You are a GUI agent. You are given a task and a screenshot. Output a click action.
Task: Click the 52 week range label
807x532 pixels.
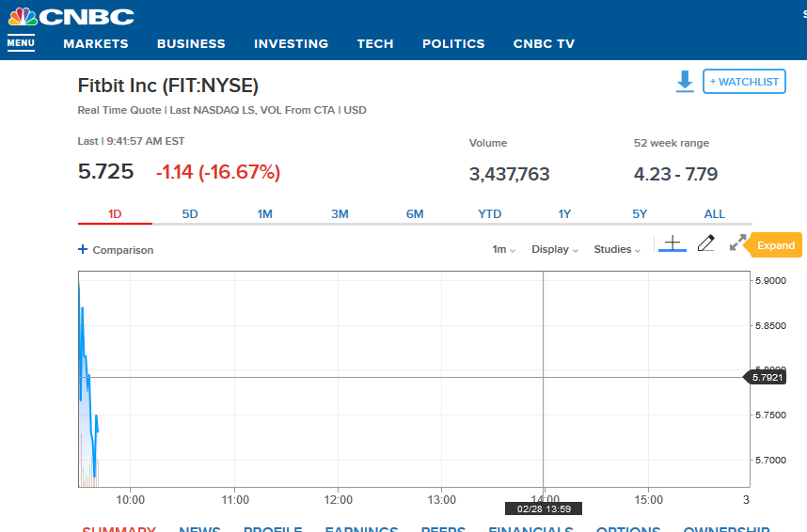(672, 143)
